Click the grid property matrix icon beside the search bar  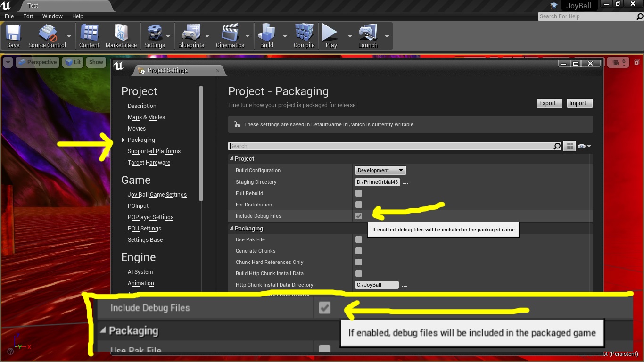(x=570, y=146)
